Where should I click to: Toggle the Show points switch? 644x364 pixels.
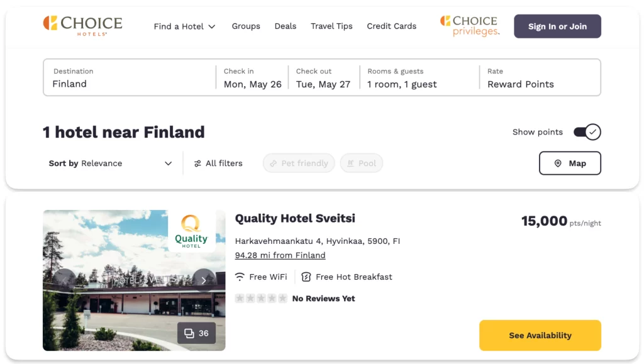click(587, 132)
